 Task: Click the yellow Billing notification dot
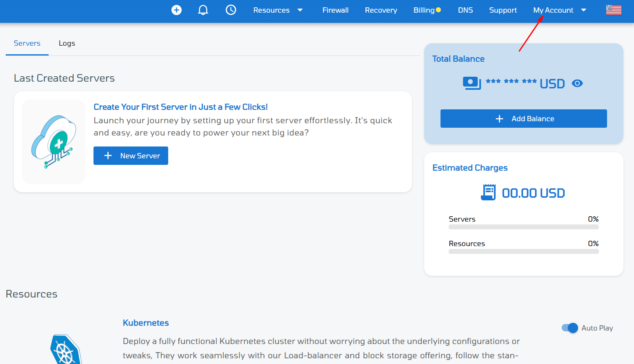[438, 10]
